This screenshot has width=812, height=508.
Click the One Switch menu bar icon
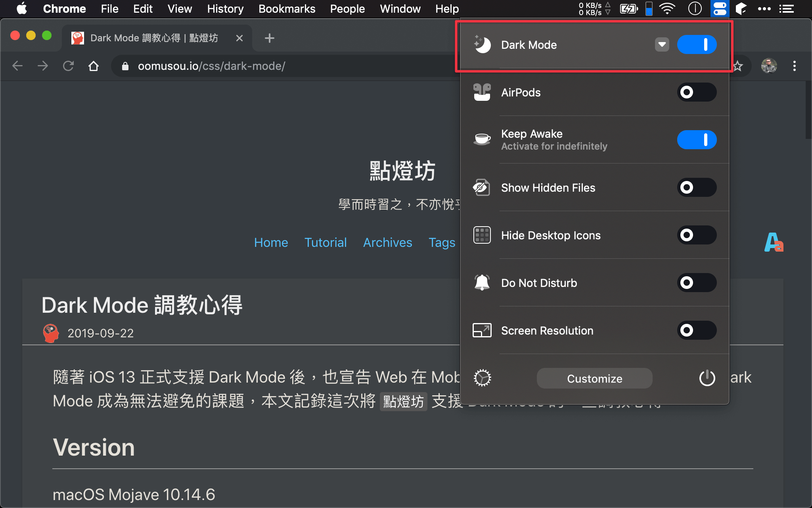(x=720, y=9)
